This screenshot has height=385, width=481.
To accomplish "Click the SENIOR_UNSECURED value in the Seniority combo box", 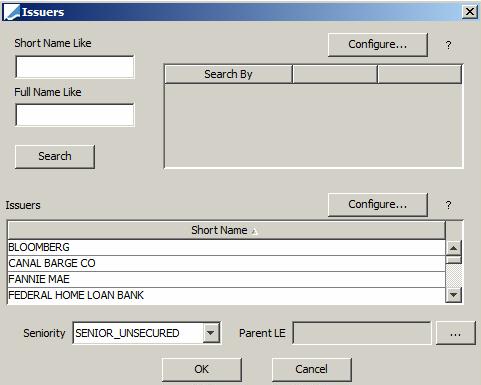I will click(127, 333).
